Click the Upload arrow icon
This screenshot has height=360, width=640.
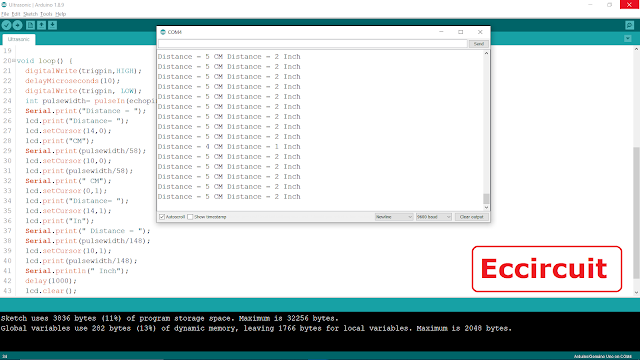(18, 25)
